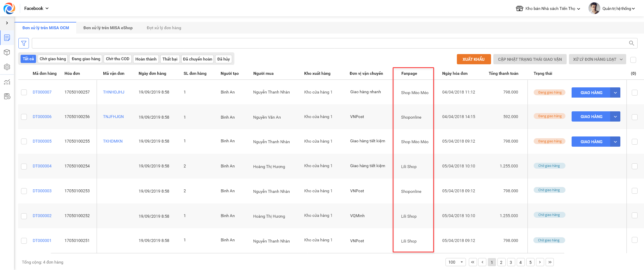This screenshot has width=644, height=270.
Task: Click the store icon beside Kho bán
Action: click(520, 8)
